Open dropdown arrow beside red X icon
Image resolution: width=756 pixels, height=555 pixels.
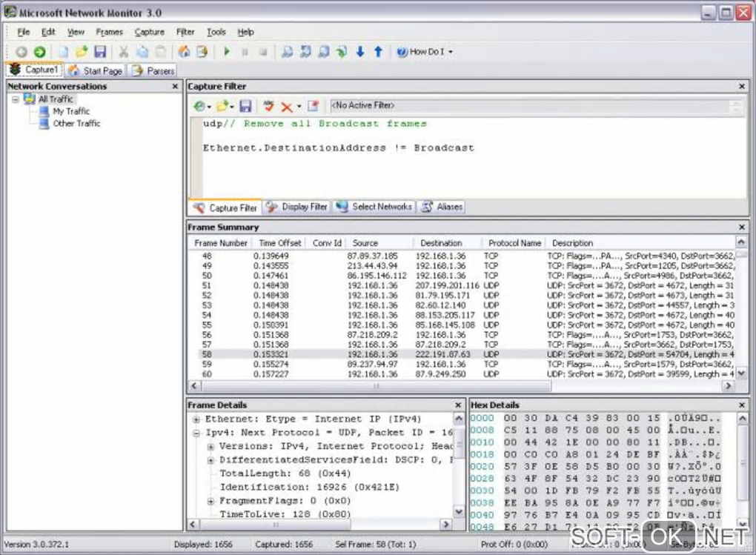pyautogui.click(x=299, y=107)
